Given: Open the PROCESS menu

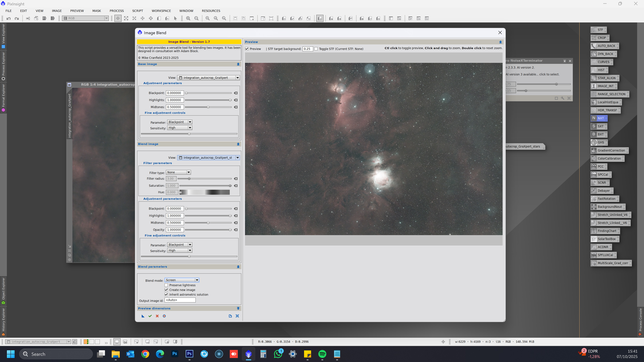Looking at the screenshot, I should click(117, 11).
